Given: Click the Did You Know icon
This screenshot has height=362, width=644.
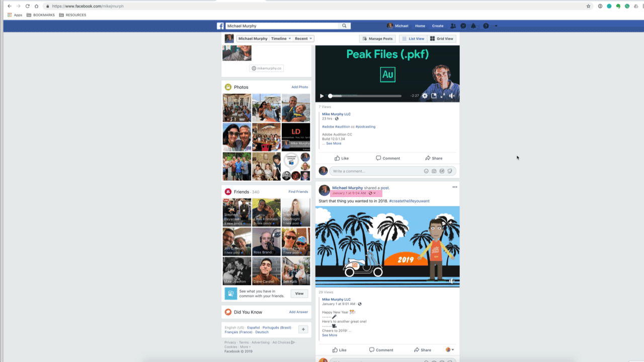Looking at the screenshot, I should point(228,312).
